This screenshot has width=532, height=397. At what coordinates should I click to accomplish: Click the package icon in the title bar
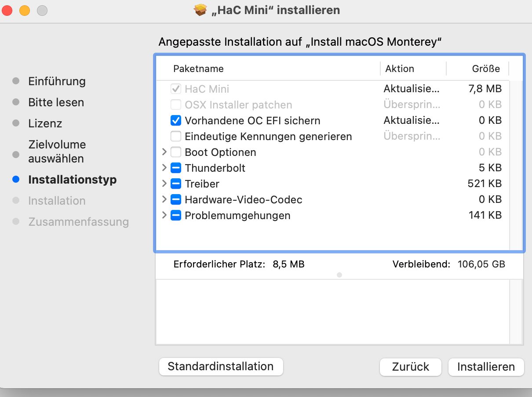(200, 10)
